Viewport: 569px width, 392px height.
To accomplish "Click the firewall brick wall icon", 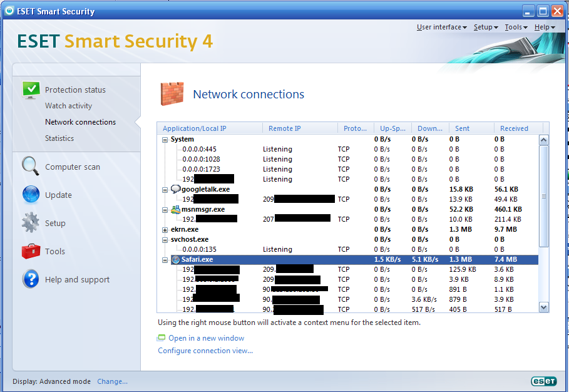I will click(172, 94).
